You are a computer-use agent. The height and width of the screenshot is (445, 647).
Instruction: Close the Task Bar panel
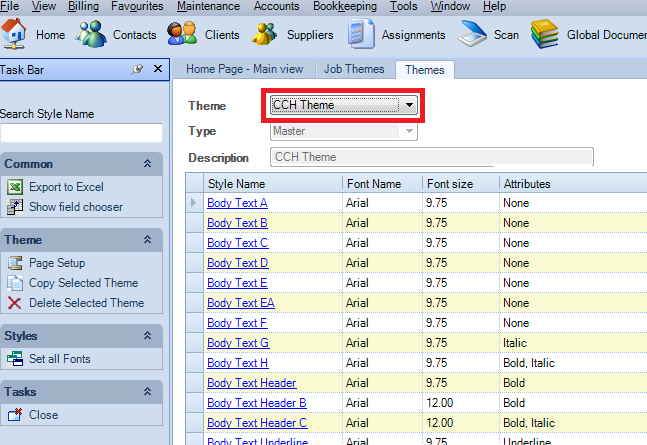click(158, 69)
